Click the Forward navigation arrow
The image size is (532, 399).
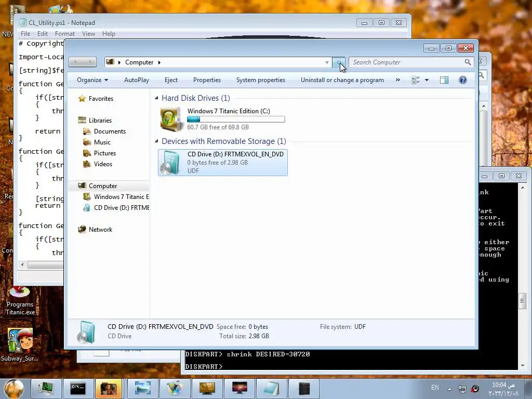(89, 62)
